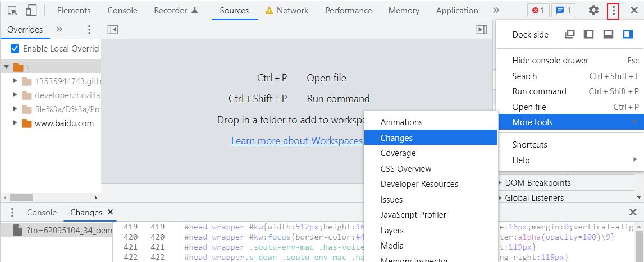Toggle the device toolbar icon
The height and width of the screenshot is (262, 644).
tap(31, 10)
